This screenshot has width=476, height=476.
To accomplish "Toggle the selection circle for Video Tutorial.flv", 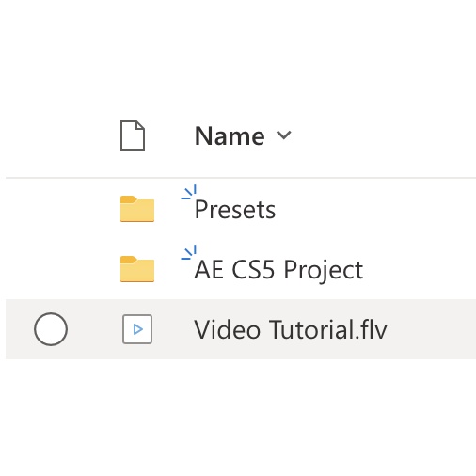I will pyautogui.click(x=51, y=329).
